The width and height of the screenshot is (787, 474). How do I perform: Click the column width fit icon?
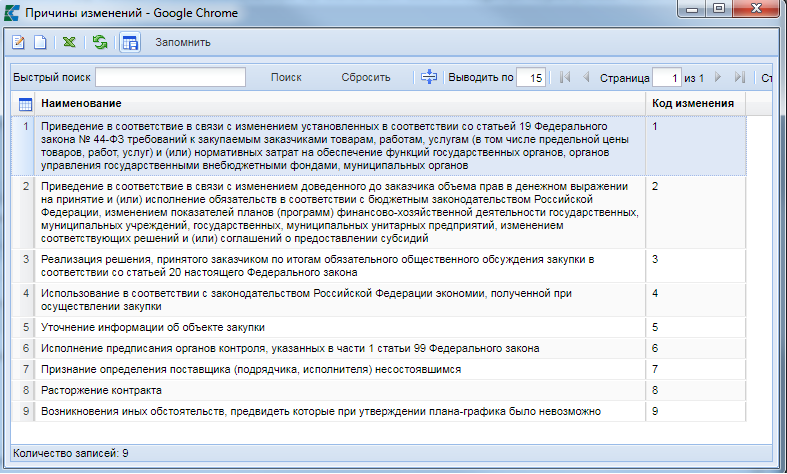[429, 77]
